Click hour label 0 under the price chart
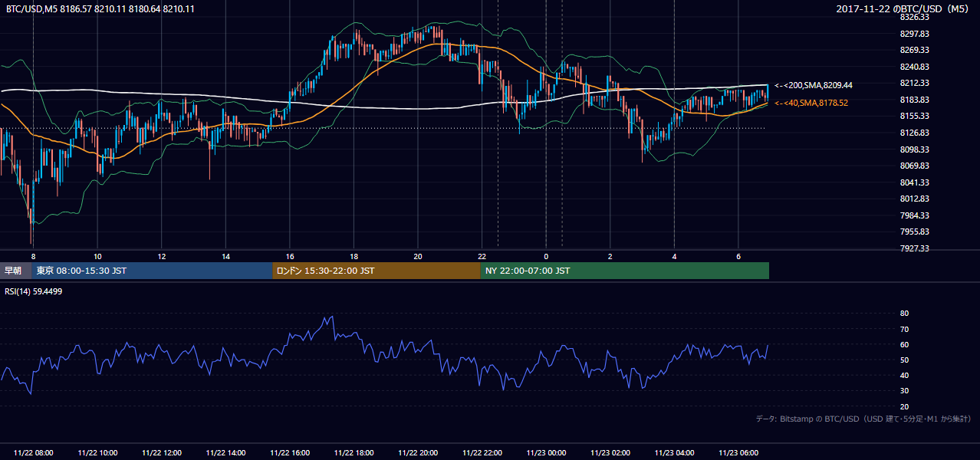This screenshot has width=980, height=460. point(546,256)
